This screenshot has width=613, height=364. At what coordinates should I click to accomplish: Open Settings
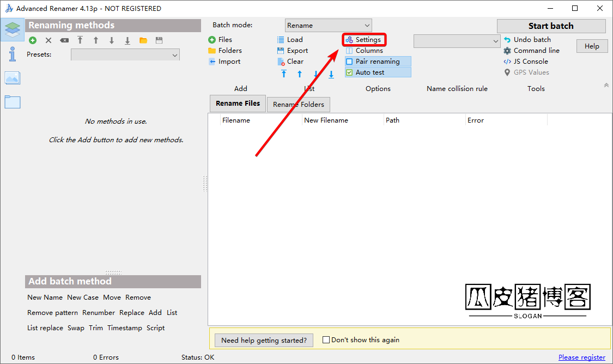pyautogui.click(x=363, y=39)
